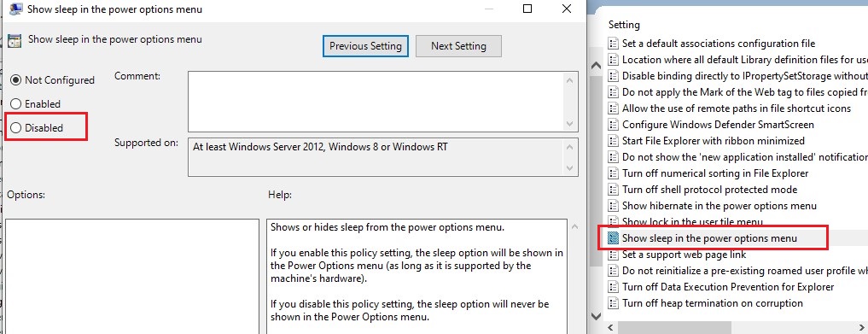Click the 'Supported on' box scroll-down arrow
Image resolution: width=868 pixels, height=334 pixels.
(x=570, y=167)
